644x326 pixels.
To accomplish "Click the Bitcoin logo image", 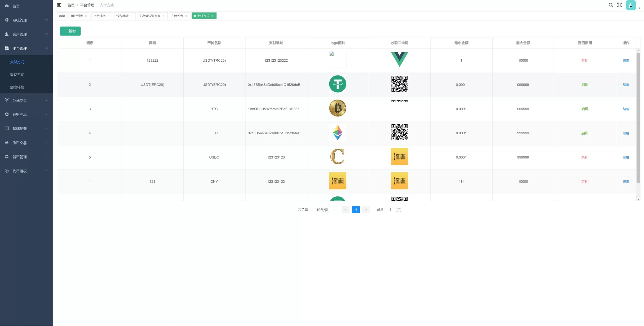I will tap(337, 108).
